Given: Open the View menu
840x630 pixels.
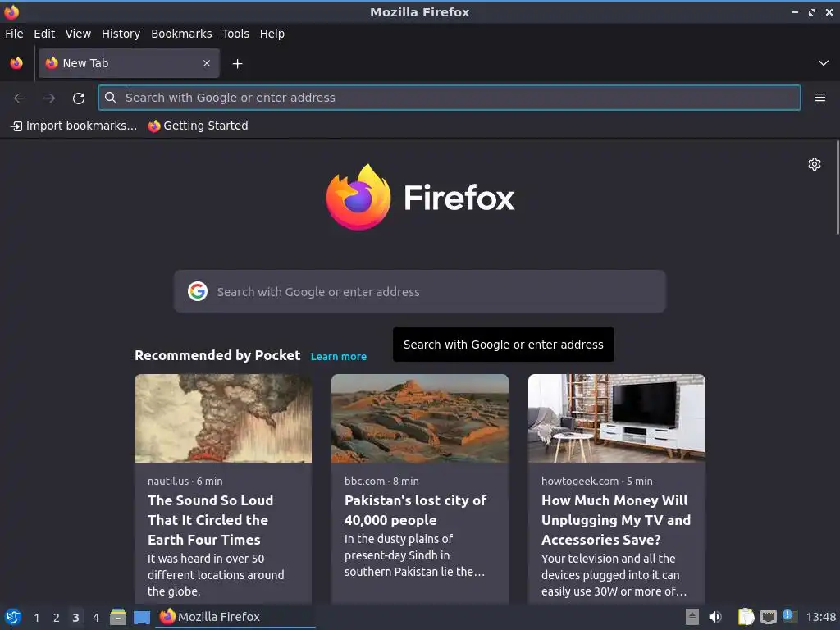Looking at the screenshot, I should 78,34.
